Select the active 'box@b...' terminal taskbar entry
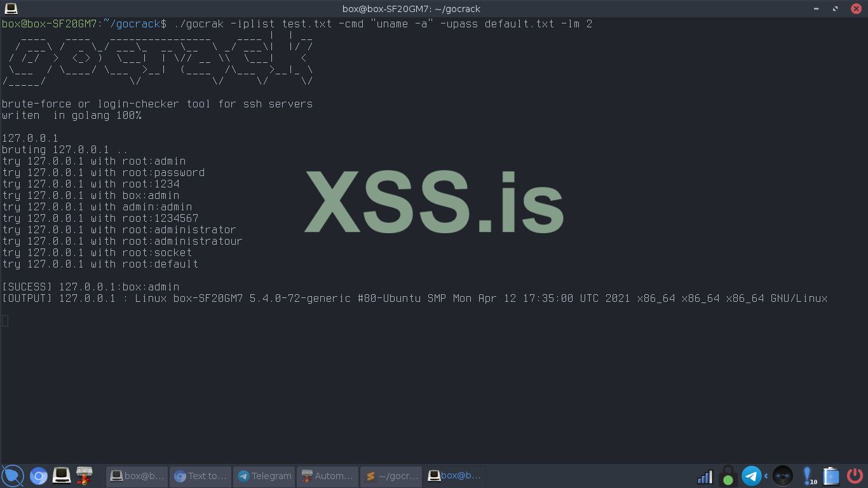Screen dimensions: 868x488 (454, 475)
